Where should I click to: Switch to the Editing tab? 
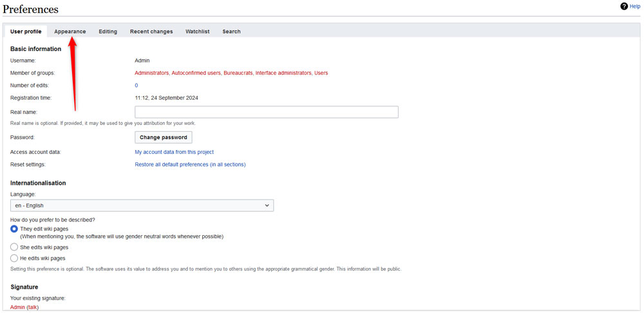(x=108, y=32)
